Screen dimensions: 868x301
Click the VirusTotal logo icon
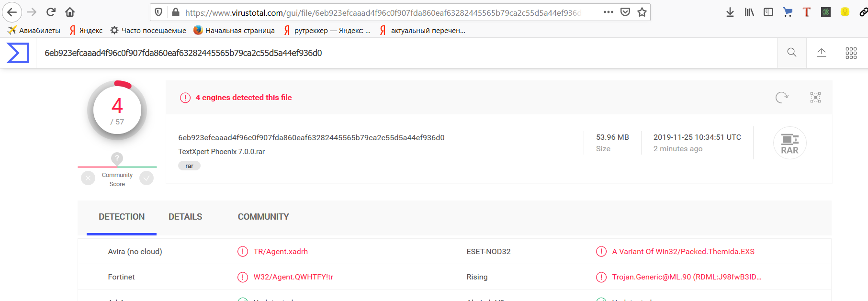pyautogui.click(x=18, y=53)
